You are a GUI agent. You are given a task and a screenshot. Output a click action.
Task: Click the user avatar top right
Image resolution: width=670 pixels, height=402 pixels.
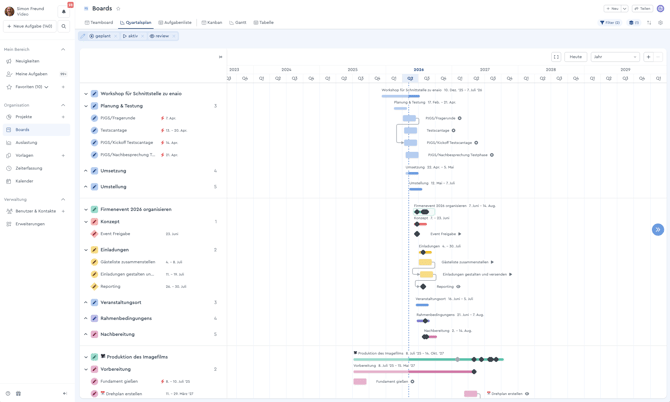660,9
